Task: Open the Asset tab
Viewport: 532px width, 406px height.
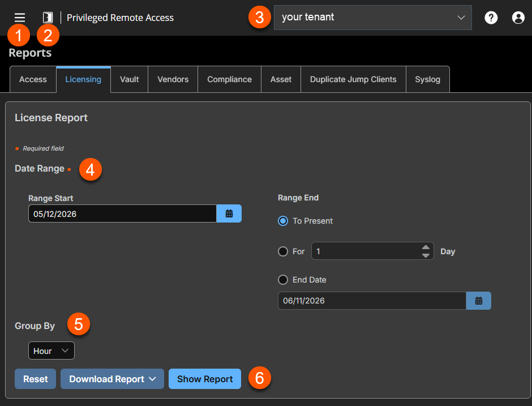Action: pyautogui.click(x=281, y=79)
